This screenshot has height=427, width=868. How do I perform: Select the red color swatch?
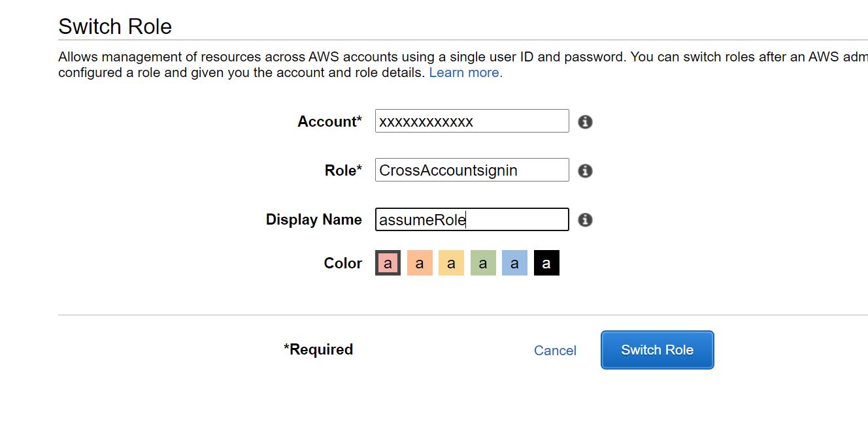[x=388, y=263]
